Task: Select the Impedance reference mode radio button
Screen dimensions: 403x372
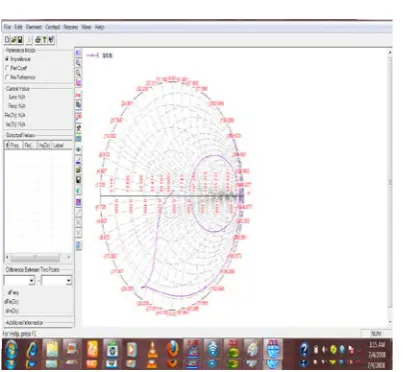Action: tap(7, 59)
